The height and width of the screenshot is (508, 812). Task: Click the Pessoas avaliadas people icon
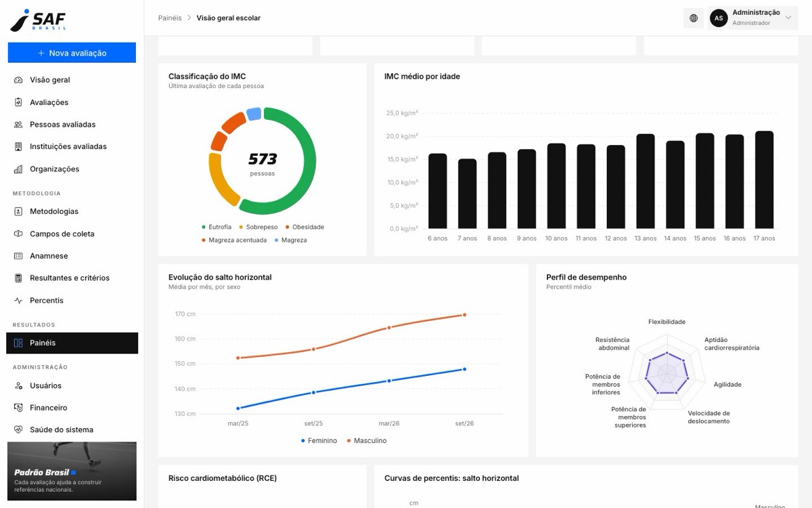pos(18,125)
